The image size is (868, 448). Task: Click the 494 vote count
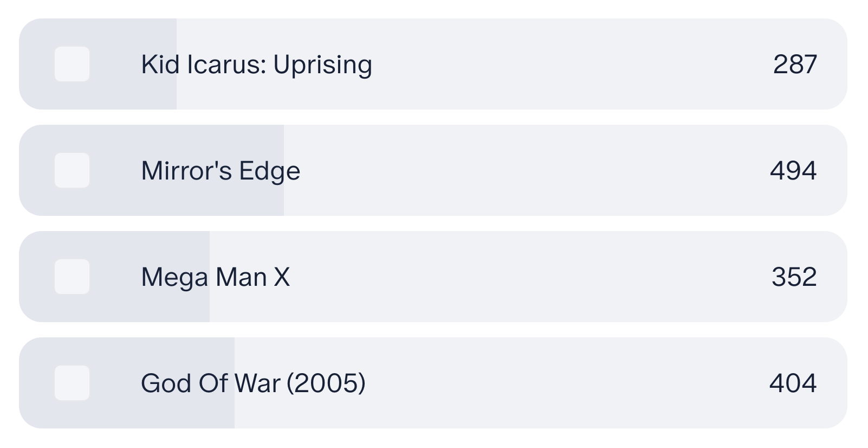pos(793,171)
